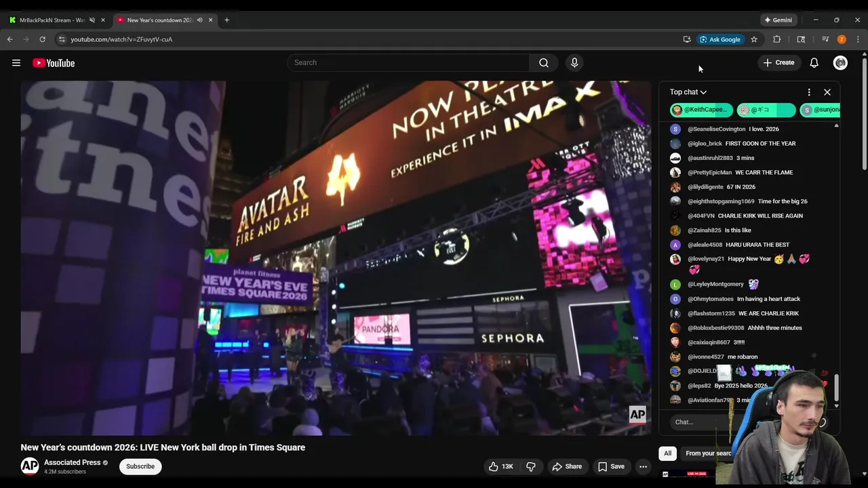868x488 pixels.
Task: Select the New Year's countdown tab
Action: click(159, 20)
